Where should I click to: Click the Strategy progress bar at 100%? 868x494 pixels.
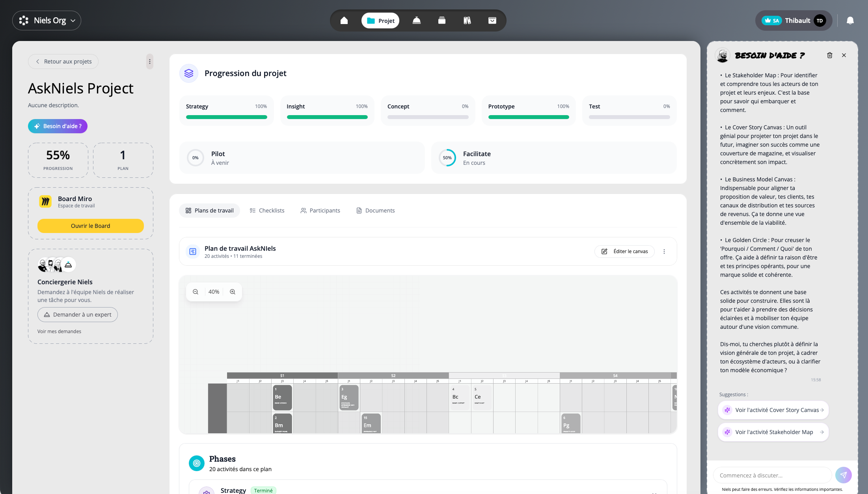click(x=226, y=117)
